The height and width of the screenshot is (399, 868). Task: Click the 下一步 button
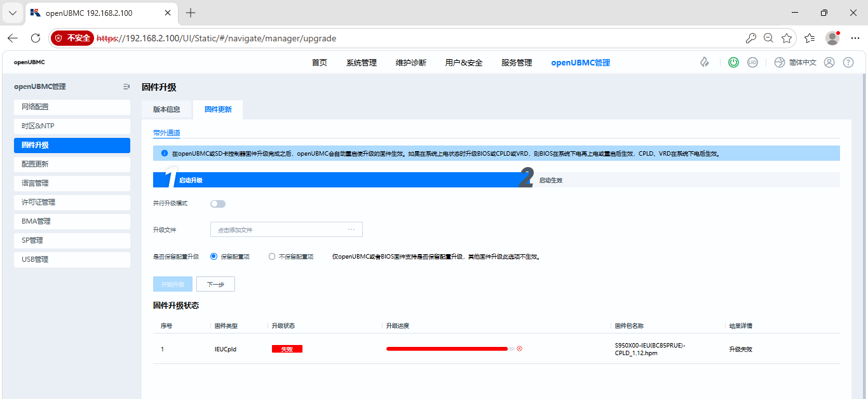coord(215,285)
